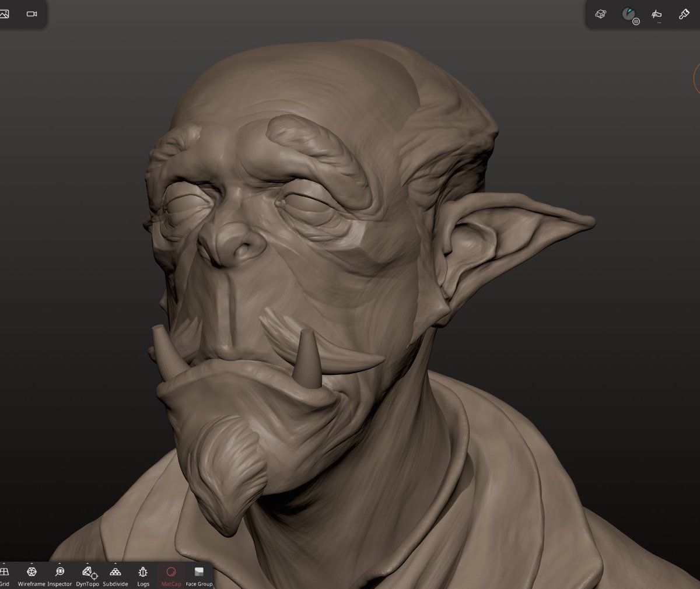Open the camera settings menu

click(32, 13)
